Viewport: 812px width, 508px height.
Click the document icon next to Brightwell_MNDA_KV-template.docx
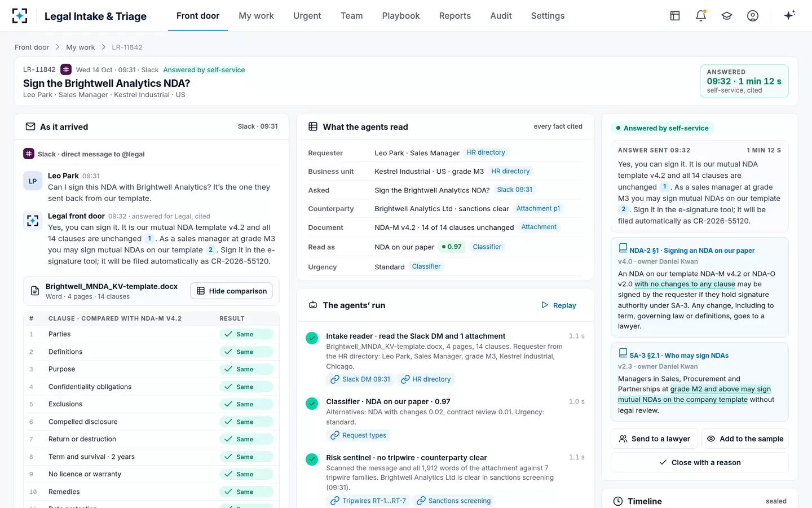tap(35, 291)
